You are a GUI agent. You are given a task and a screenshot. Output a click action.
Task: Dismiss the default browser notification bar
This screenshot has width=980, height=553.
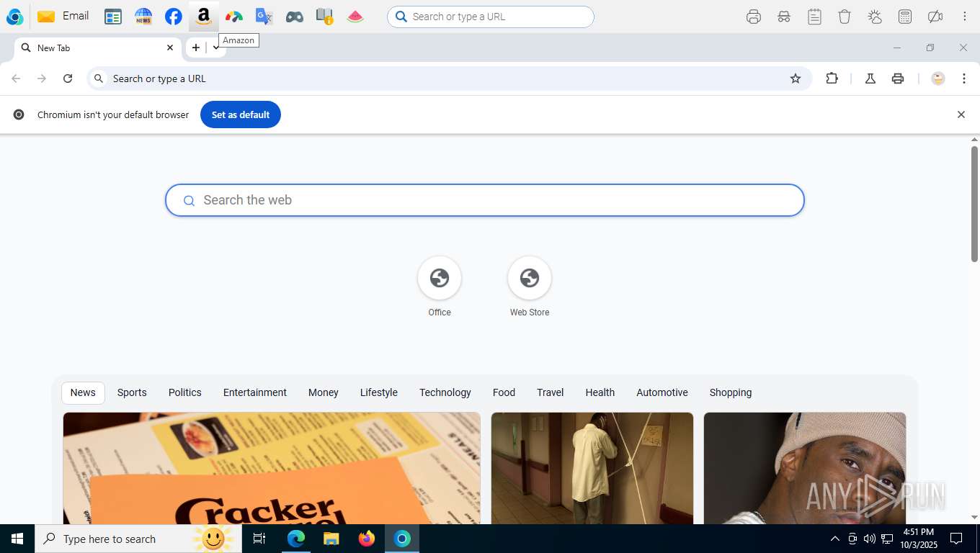pos(961,114)
